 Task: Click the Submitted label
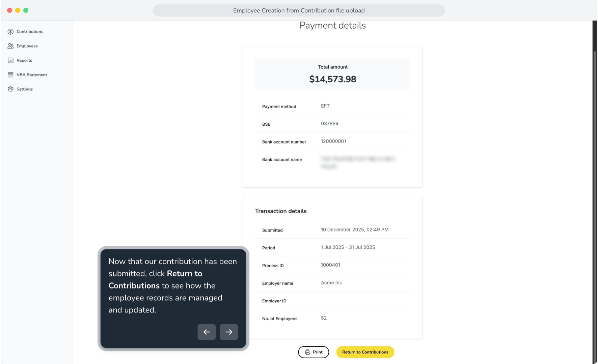(272, 230)
